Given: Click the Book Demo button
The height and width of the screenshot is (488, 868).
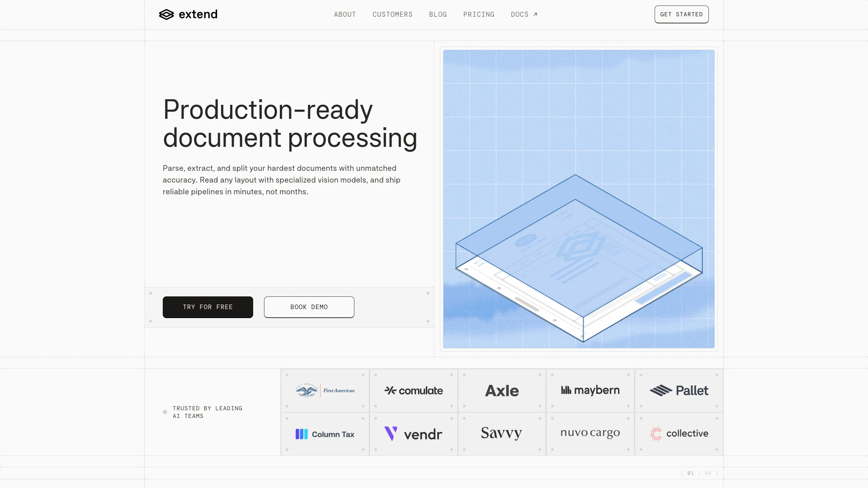Looking at the screenshot, I should coord(309,307).
